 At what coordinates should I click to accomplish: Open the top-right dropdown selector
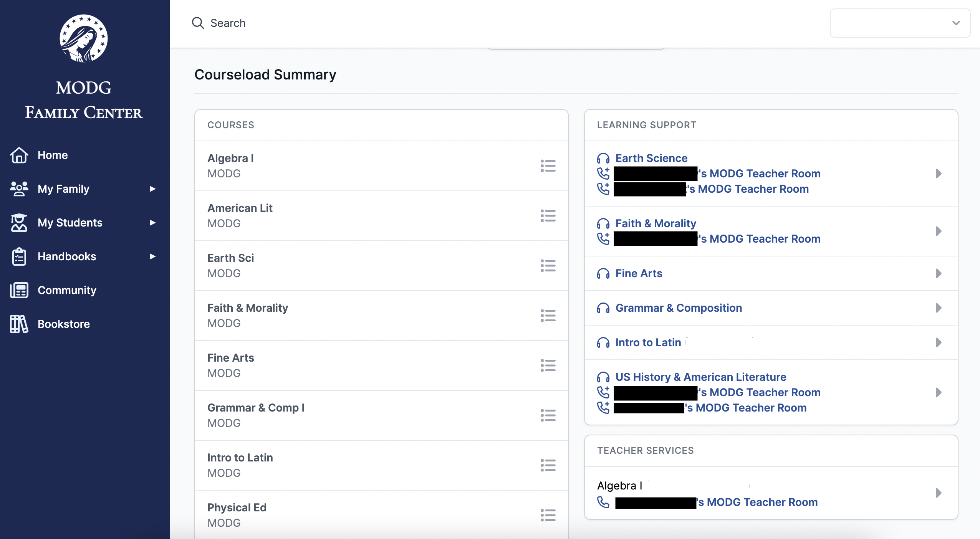900,23
